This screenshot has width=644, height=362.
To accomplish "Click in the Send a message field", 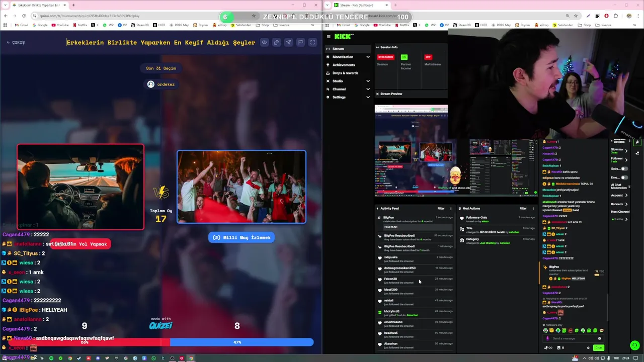I will coord(574,338).
